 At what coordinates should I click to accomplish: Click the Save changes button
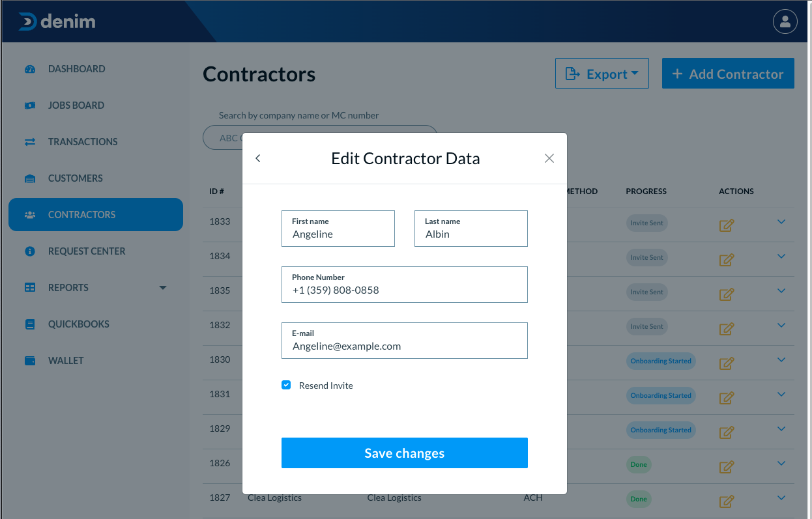point(404,453)
